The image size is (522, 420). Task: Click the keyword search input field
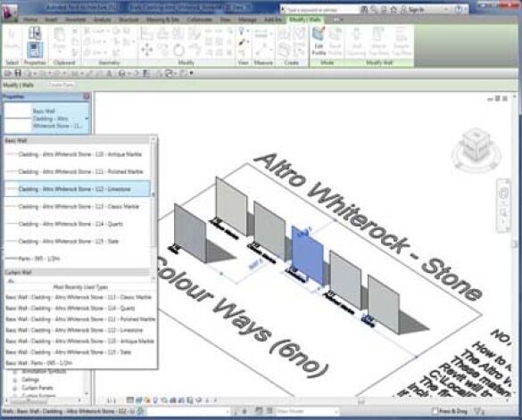tap(319, 10)
